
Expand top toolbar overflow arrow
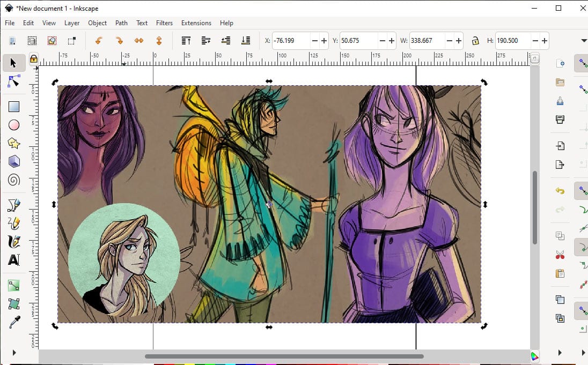(584, 41)
